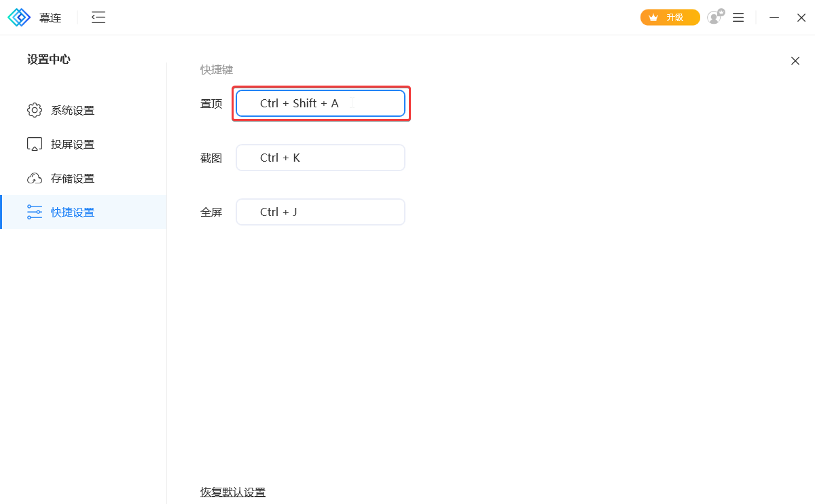Open the hamburger main menu
The image size is (815, 504).
point(738,18)
